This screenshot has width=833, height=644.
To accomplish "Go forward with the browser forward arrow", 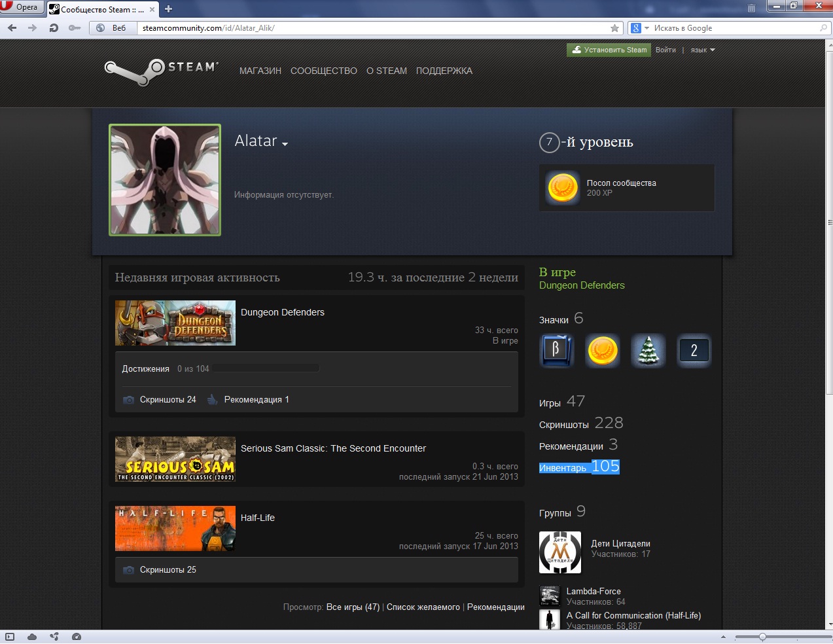I will [32, 28].
